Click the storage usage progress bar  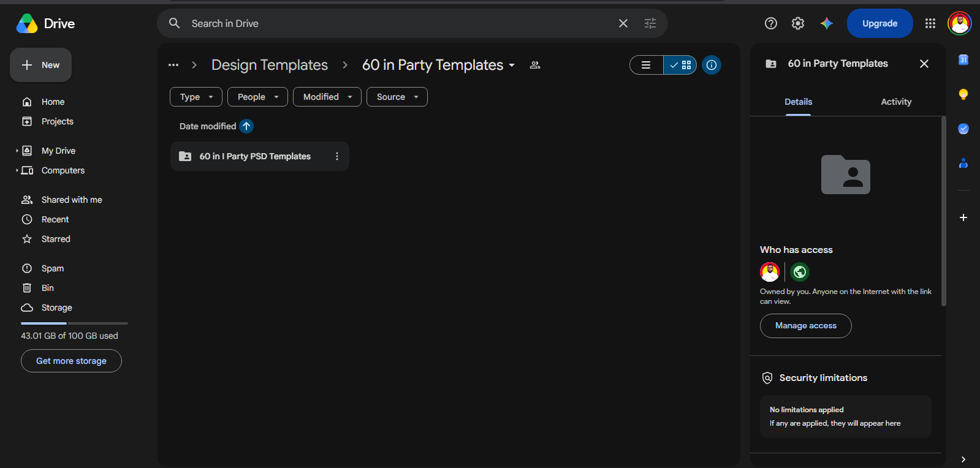click(74, 323)
